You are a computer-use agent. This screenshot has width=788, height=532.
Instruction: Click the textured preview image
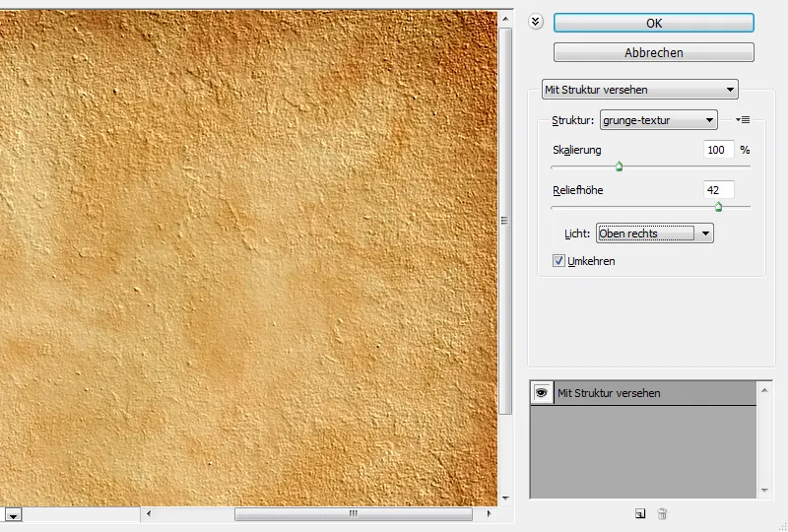[x=248, y=258]
